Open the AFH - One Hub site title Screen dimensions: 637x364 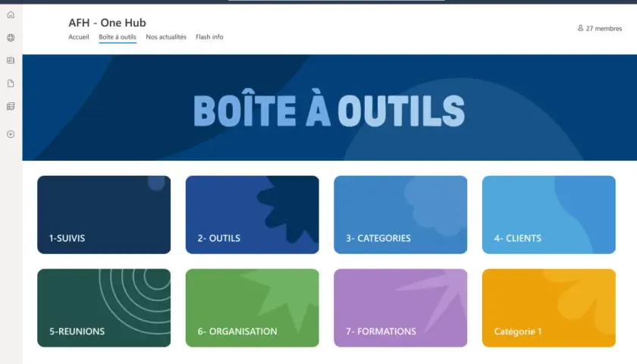[107, 23]
